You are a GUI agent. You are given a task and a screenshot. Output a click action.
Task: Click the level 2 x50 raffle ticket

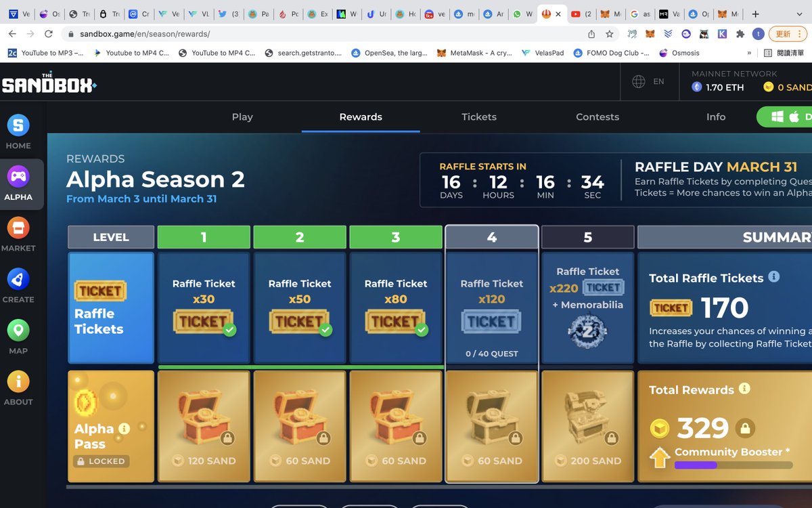[300, 322]
